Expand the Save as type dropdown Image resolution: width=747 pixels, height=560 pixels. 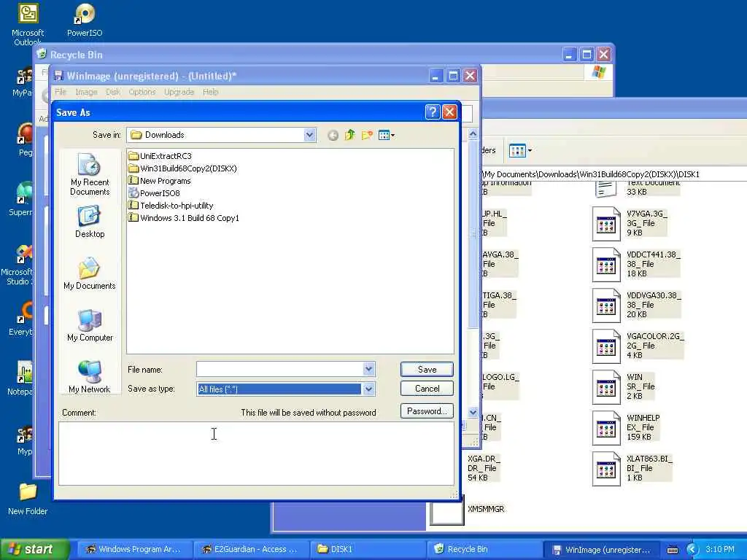point(368,389)
